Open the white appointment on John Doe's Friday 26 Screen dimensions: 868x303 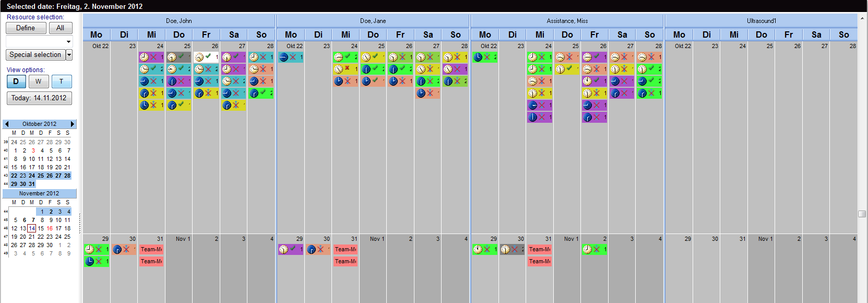[206, 57]
